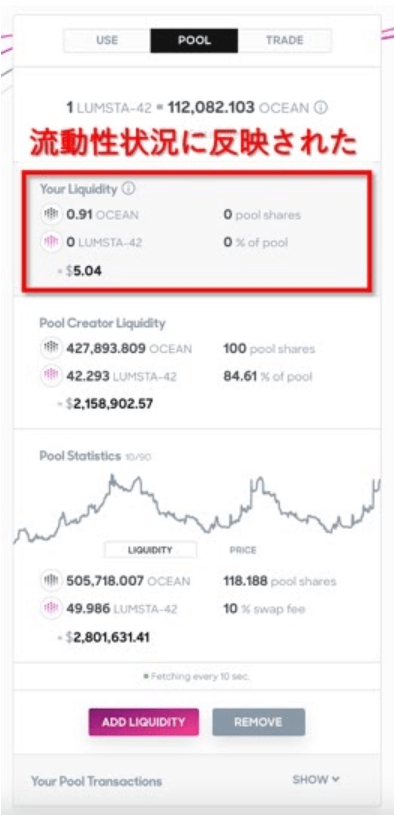Click the info icon next to Your Liquidity
Viewport: 395px width, 822px height.
pos(127,189)
